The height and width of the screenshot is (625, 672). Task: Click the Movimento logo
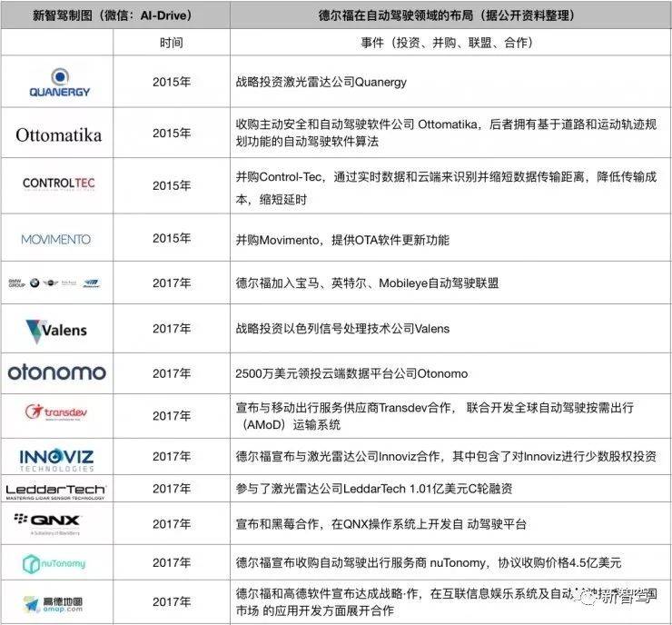click(x=56, y=239)
